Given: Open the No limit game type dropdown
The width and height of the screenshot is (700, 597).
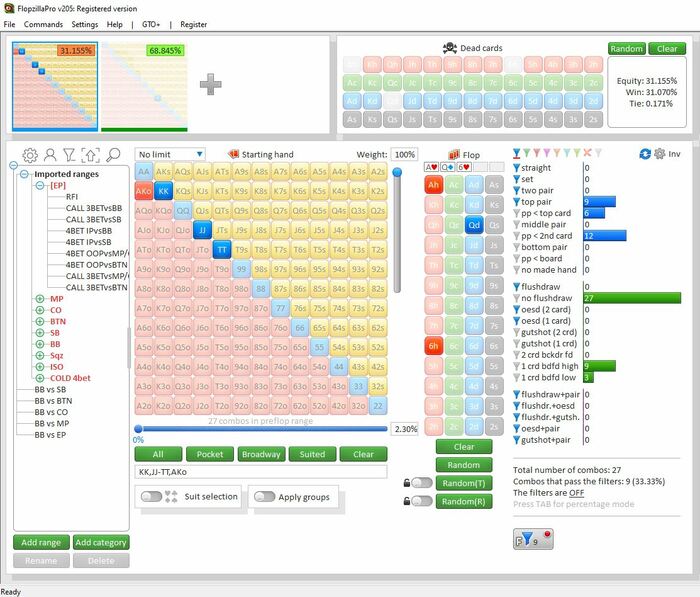Looking at the screenshot, I should click(170, 154).
